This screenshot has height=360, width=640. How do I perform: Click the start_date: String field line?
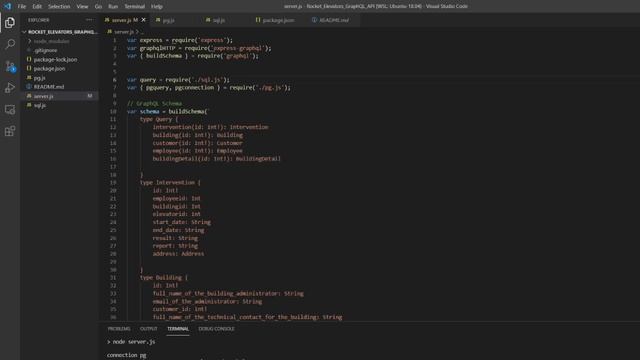point(182,222)
